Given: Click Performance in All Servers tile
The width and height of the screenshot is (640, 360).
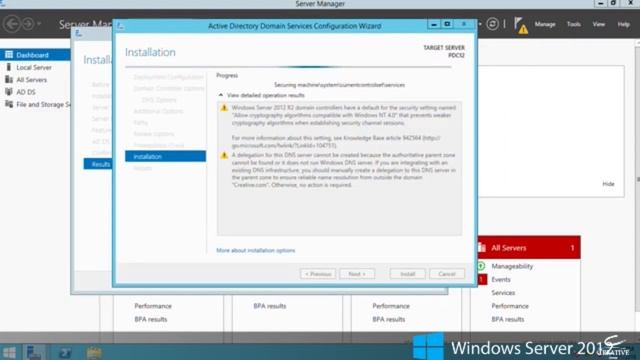Looking at the screenshot, I should pos(510,306).
